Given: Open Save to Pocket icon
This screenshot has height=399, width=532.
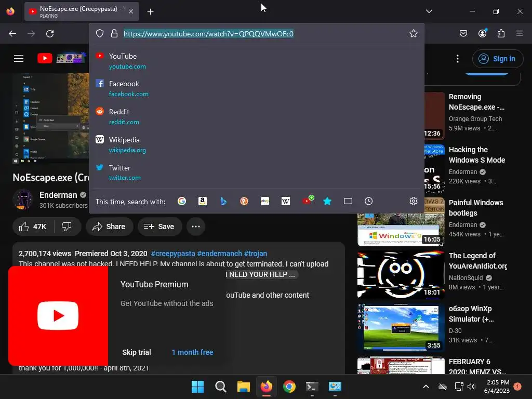Looking at the screenshot, I should [x=463, y=33].
